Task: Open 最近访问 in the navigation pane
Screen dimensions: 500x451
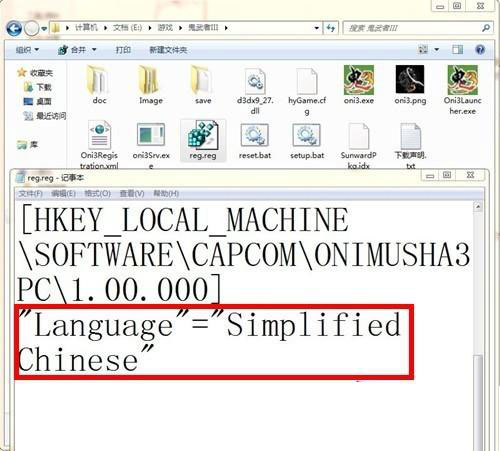Action: [x=45, y=116]
